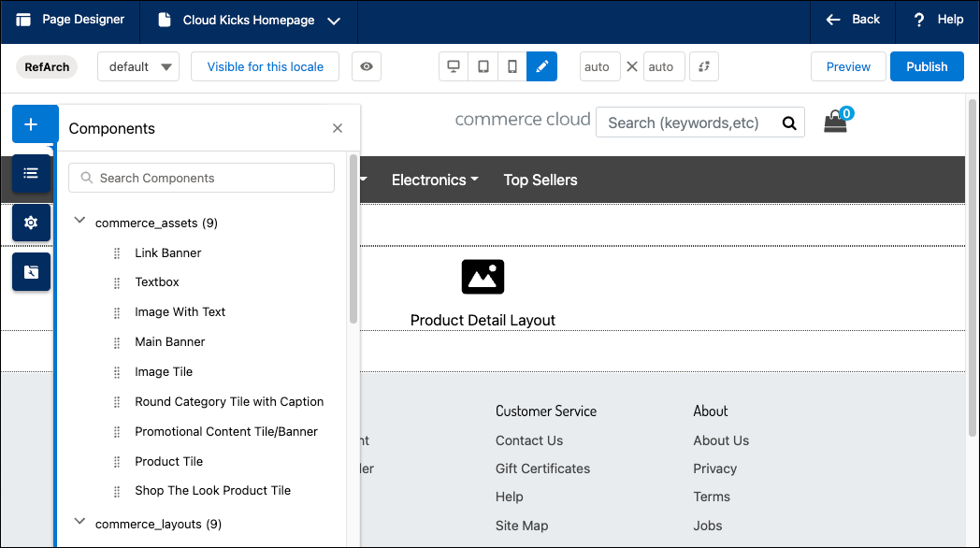This screenshot has width=980, height=548.
Task: Click the rotate viewport dimensions icon
Action: [704, 66]
